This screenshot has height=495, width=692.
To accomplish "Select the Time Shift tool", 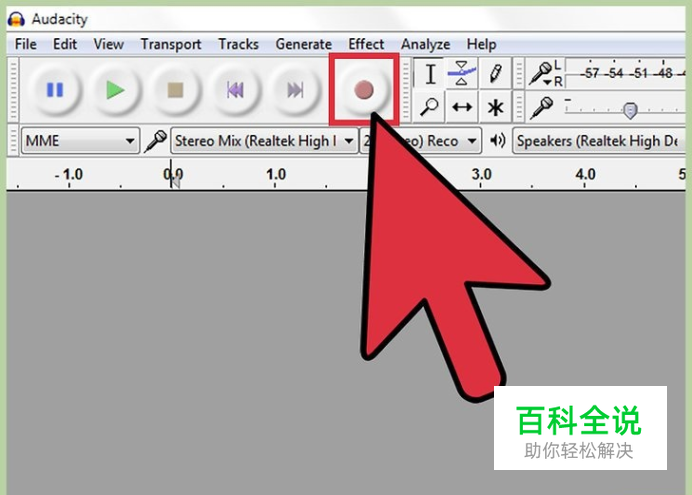I will pyautogui.click(x=462, y=107).
